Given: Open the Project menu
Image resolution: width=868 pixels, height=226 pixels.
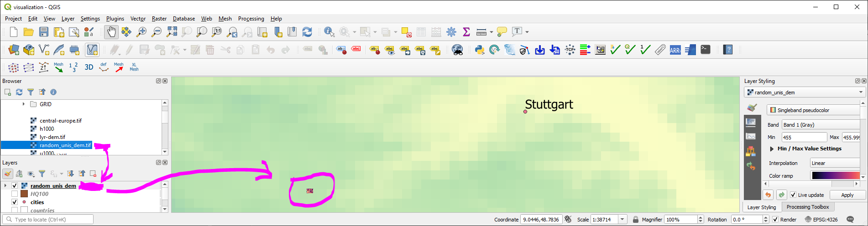Looking at the screenshot, I should (13, 19).
